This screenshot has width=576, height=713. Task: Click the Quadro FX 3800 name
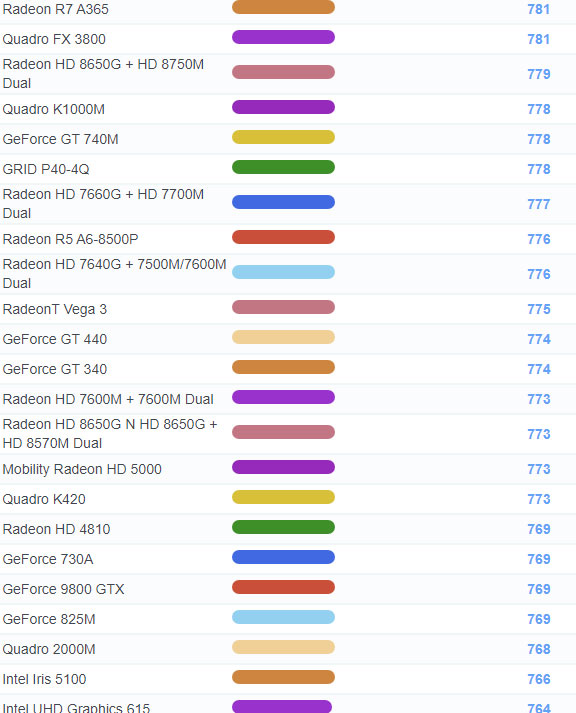[x=54, y=39]
